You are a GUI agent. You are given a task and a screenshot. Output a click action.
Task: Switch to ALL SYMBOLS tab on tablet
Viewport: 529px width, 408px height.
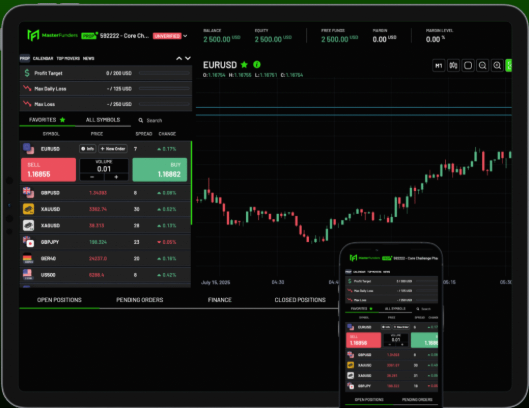point(103,120)
